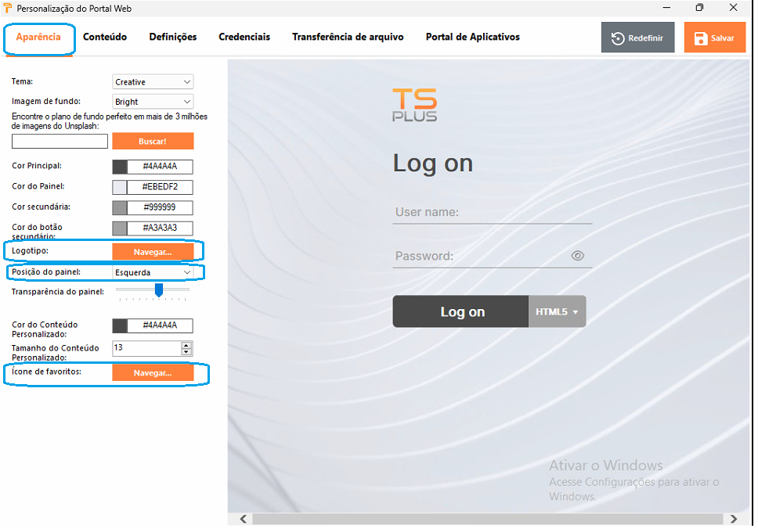Open the Tema dropdown

pyautogui.click(x=153, y=82)
